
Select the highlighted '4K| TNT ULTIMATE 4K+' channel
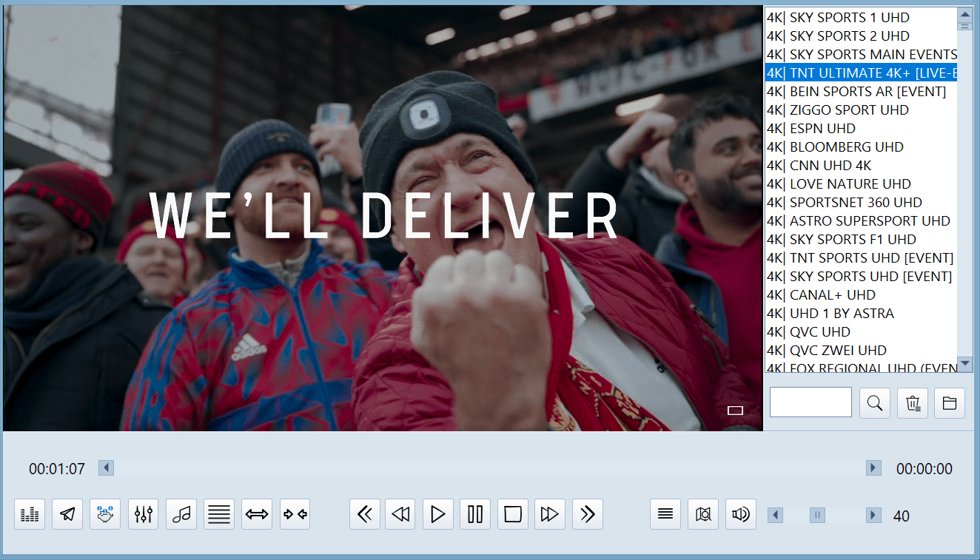(861, 72)
